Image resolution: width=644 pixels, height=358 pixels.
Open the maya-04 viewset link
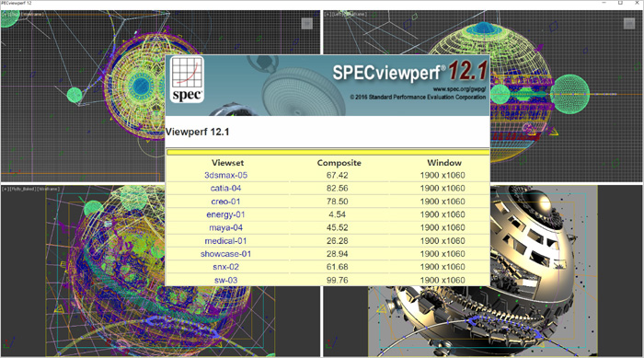pos(226,227)
